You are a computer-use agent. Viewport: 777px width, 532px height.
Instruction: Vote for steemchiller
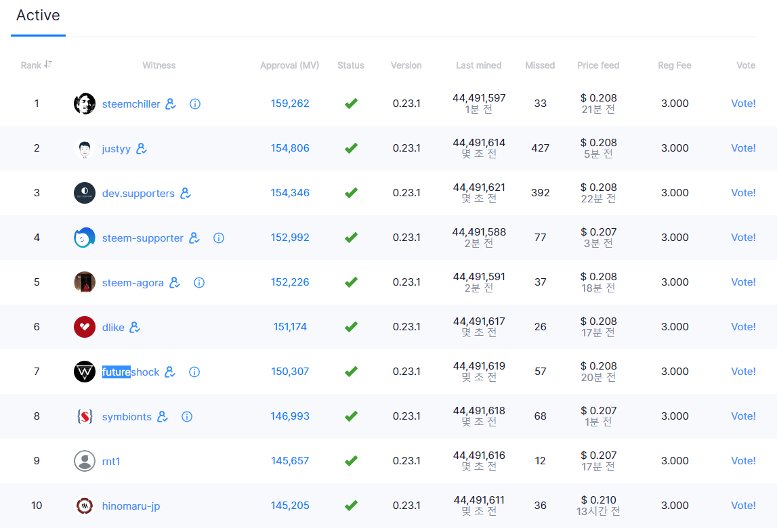[x=743, y=104]
